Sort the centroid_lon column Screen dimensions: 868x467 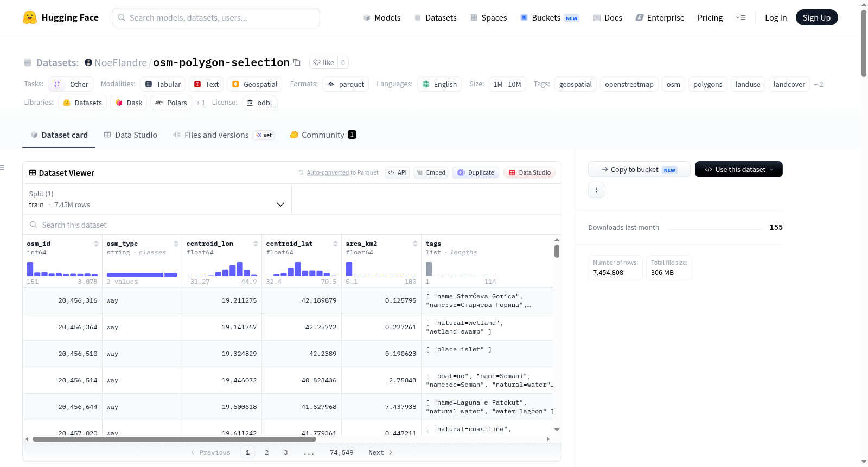256,244
